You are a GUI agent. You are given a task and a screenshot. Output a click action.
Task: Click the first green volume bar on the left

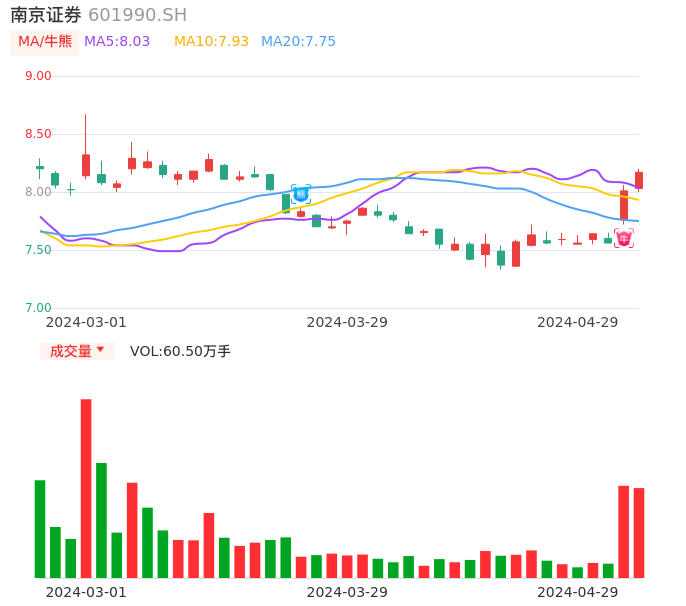tap(40, 529)
